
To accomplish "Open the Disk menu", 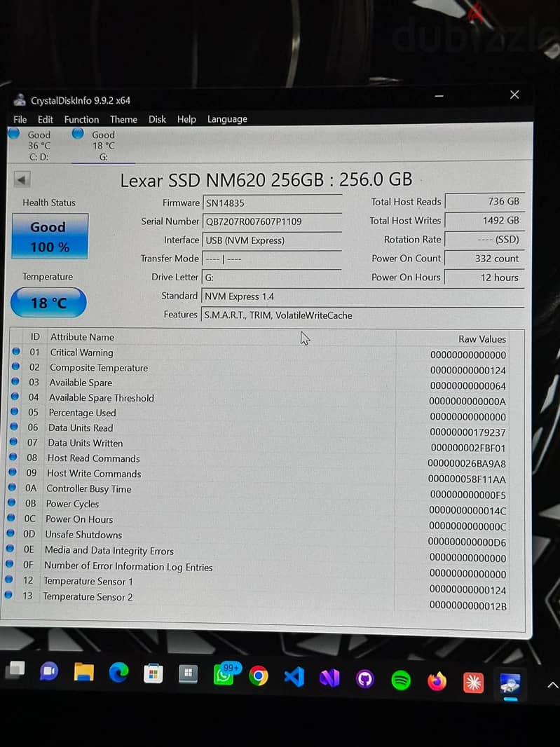I will pyautogui.click(x=157, y=119).
